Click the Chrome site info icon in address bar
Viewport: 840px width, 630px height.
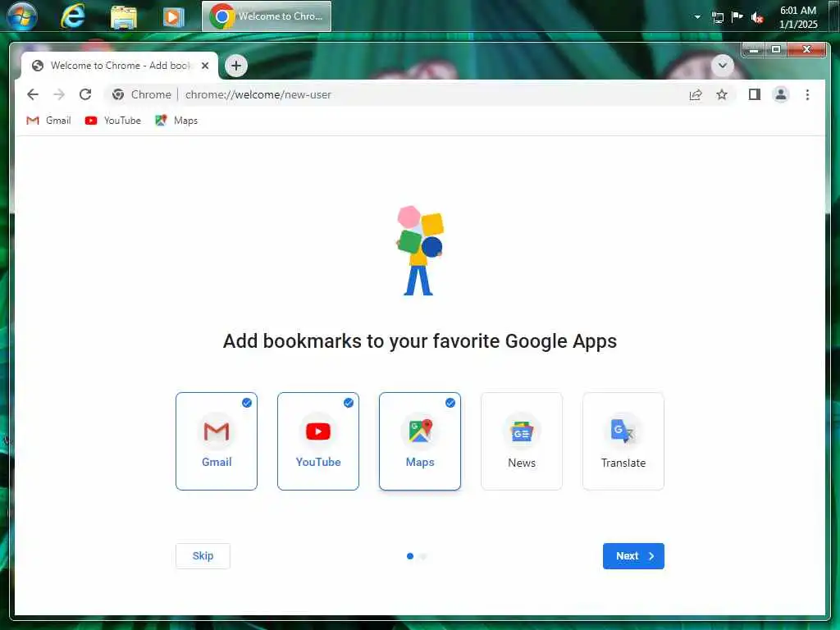[118, 95]
